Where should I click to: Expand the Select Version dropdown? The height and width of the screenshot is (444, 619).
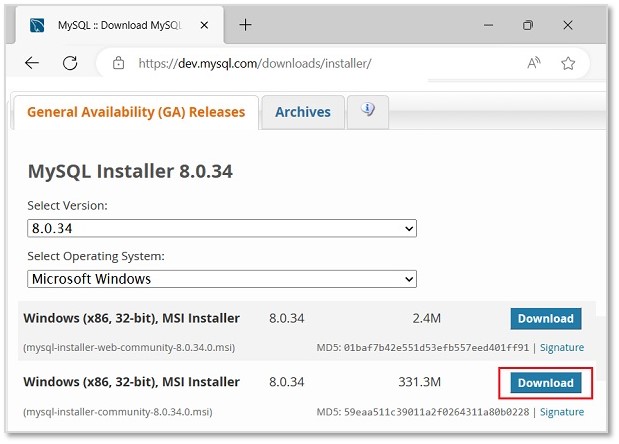222,229
